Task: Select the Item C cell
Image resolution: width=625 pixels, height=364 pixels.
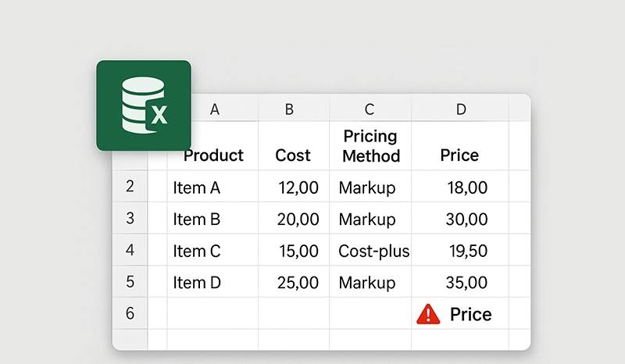Action: click(212, 250)
